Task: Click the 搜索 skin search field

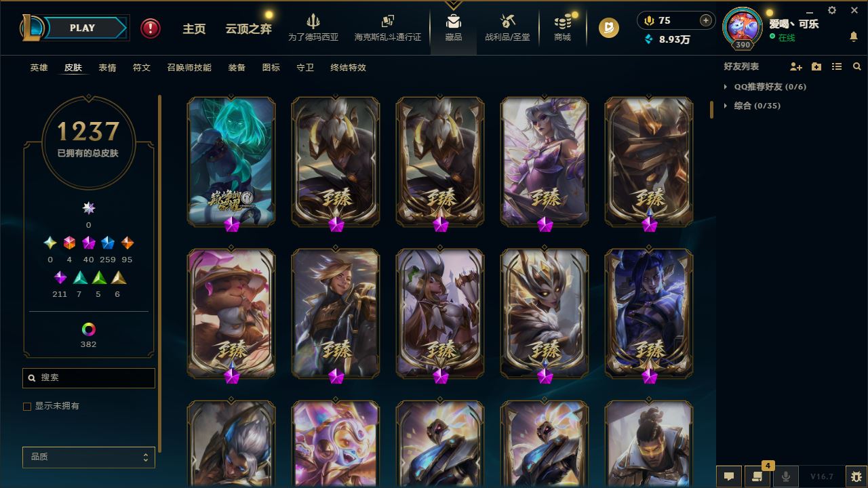Action: pyautogui.click(x=89, y=378)
